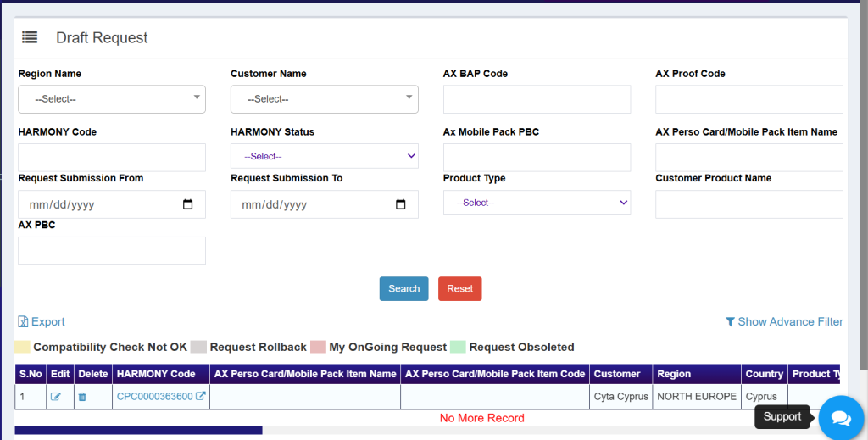
Task: Click the horizontal table scrollbar
Action: (138, 431)
